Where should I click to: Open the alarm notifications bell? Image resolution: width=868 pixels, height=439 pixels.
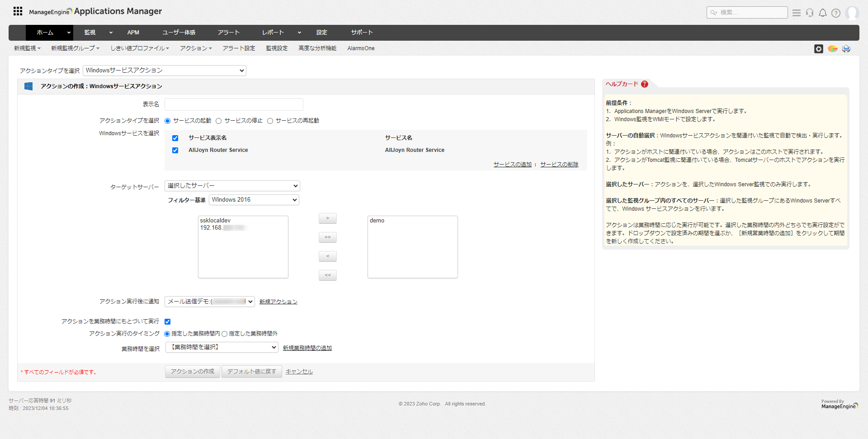pos(823,13)
